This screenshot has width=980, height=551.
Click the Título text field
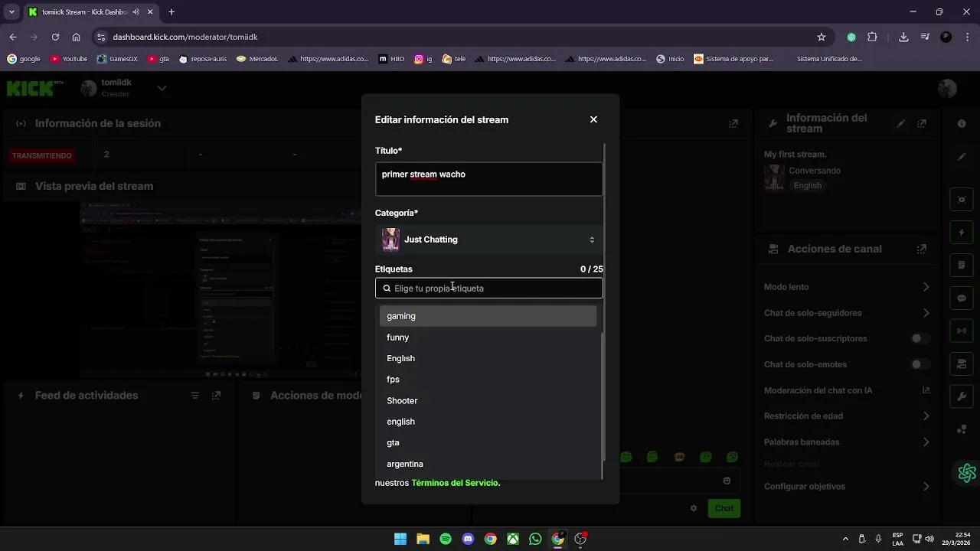[488, 178]
